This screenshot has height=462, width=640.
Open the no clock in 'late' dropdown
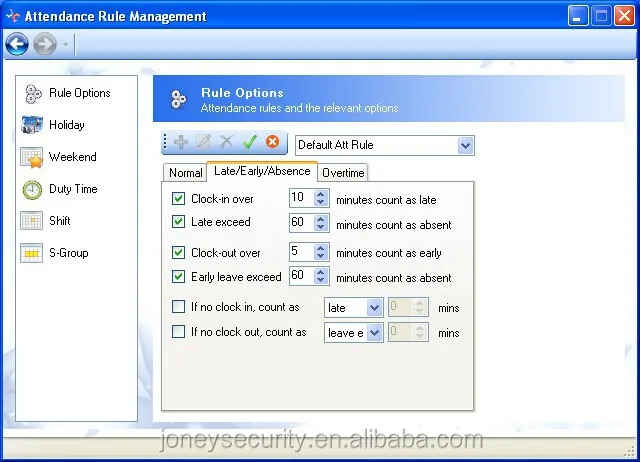pyautogui.click(x=375, y=308)
